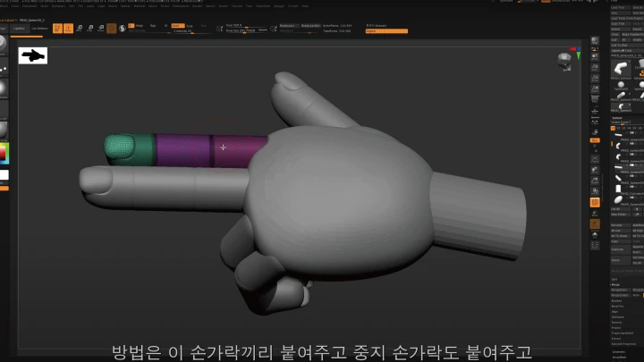Open the Zplugin menu
Image resolution: width=644 pixels, height=362 pixels.
[279, 6]
